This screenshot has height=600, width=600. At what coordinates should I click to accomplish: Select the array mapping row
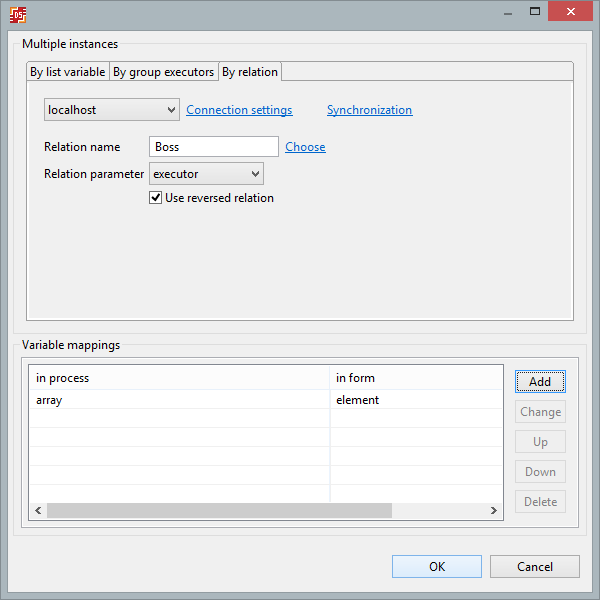tap(180, 400)
